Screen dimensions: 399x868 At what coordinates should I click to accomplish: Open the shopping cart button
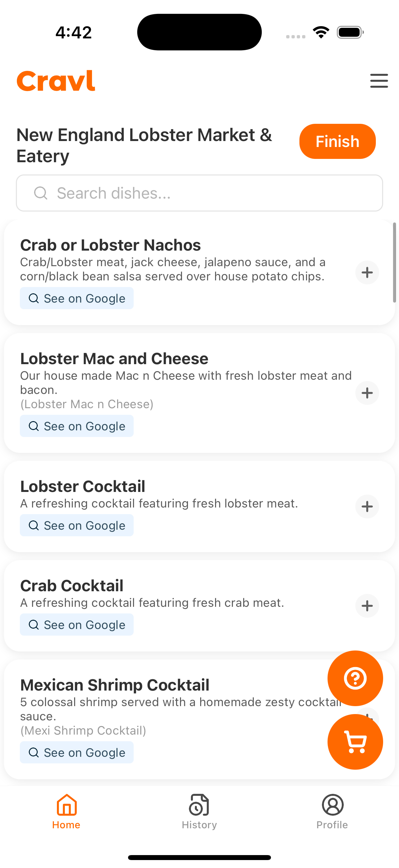pyautogui.click(x=355, y=742)
